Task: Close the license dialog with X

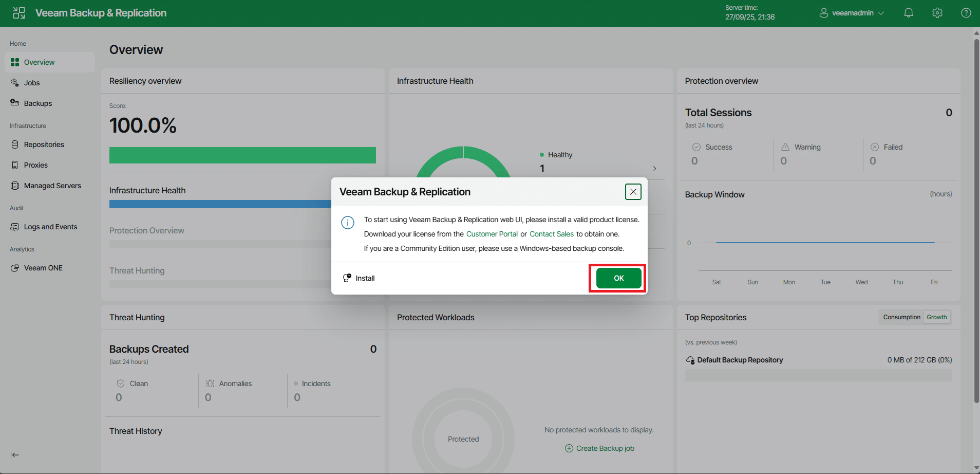Action: [x=633, y=192]
